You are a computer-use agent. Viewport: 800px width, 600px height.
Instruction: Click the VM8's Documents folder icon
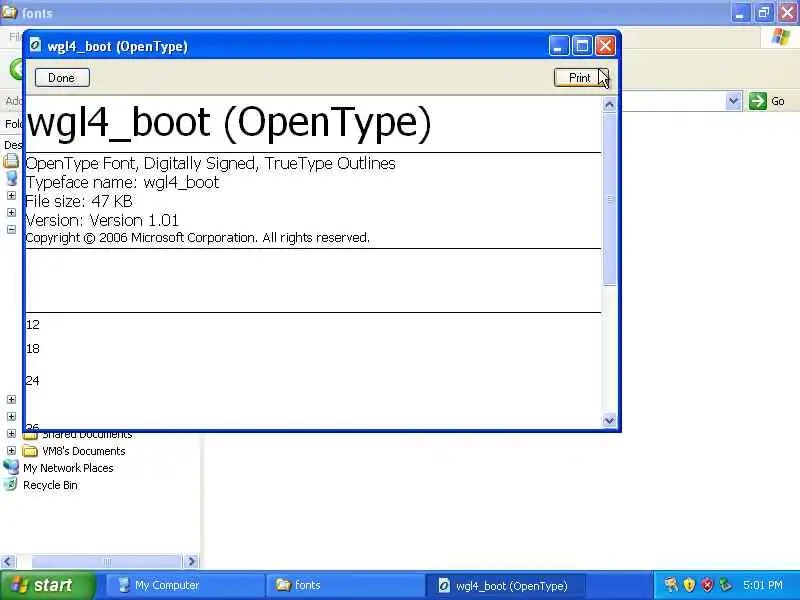[x=30, y=451]
